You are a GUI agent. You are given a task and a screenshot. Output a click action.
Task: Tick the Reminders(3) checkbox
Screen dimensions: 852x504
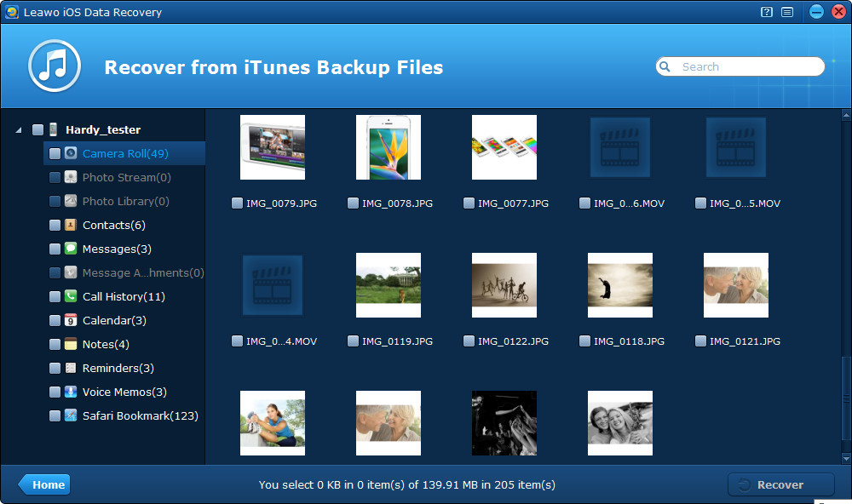(x=55, y=369)
